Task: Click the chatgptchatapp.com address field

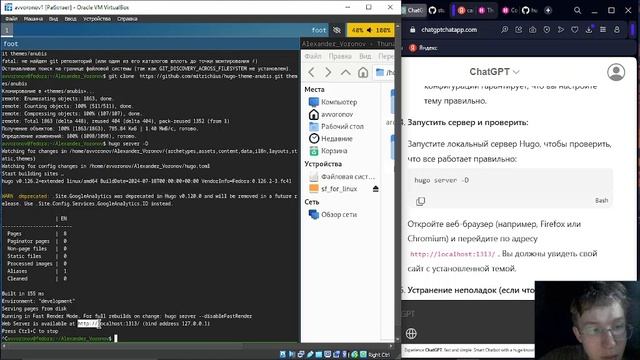Action: [x=449, y=30]
